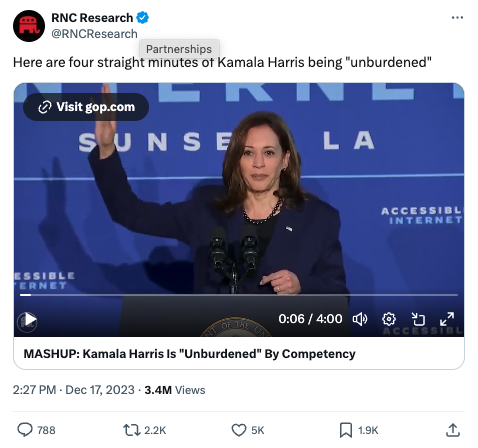Bookmark the tweet with the bookmark icon
The width and height of the screenshot is (478, 448).
click(x=346, y=430)
